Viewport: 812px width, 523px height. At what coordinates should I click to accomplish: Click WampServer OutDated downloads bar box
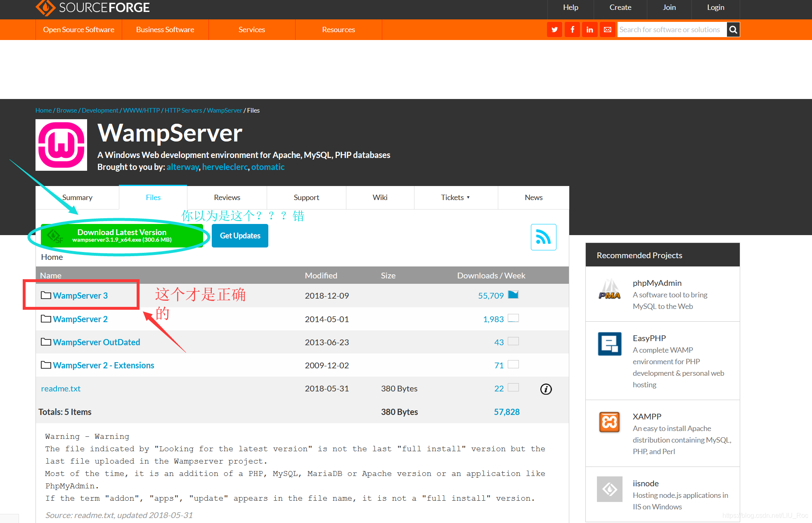point(513,342)
